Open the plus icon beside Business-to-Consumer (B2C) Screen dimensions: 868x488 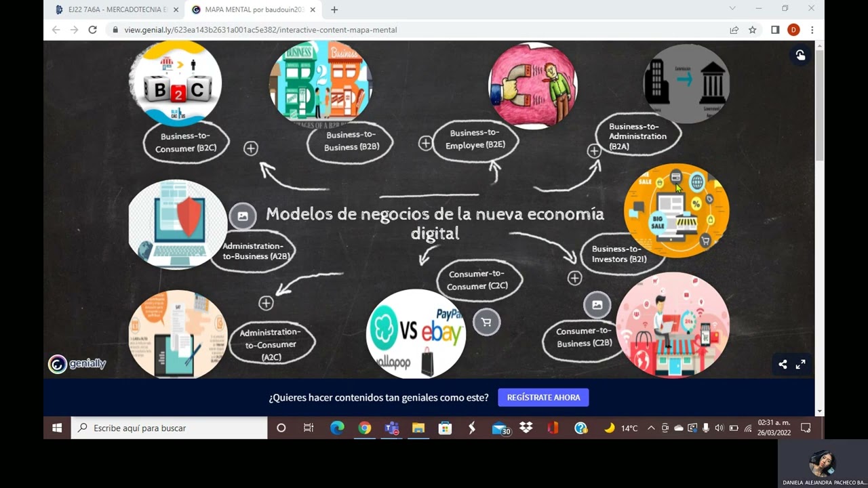(251, 148)
